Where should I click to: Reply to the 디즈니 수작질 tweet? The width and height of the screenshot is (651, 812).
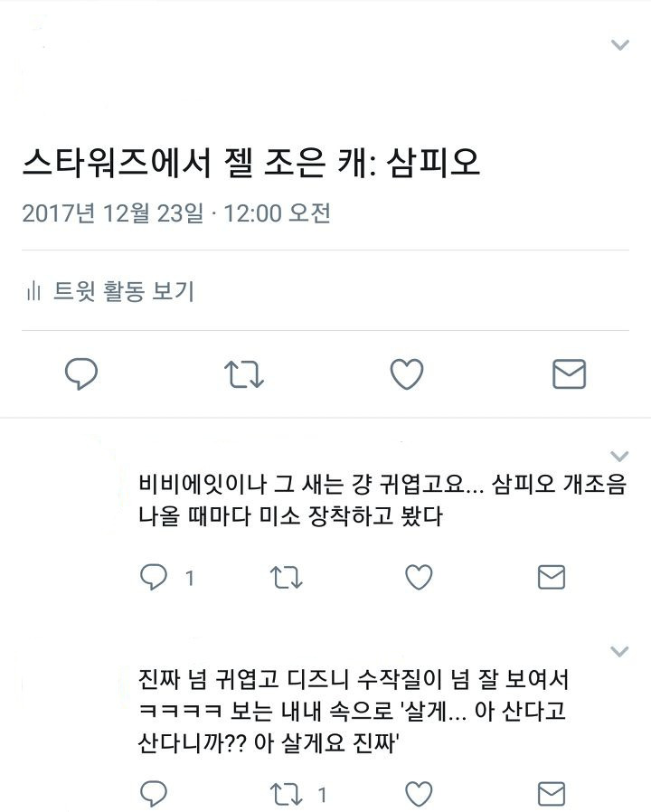pos(154,793)
